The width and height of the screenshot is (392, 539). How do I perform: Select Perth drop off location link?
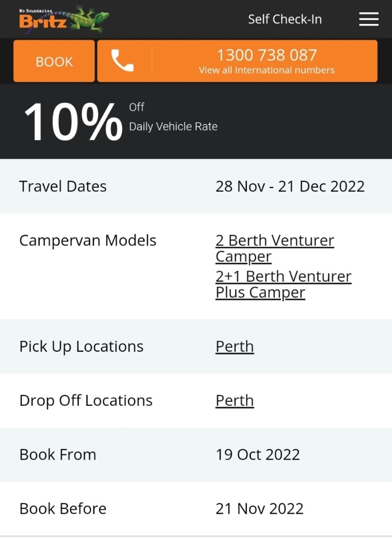point(235,400)
